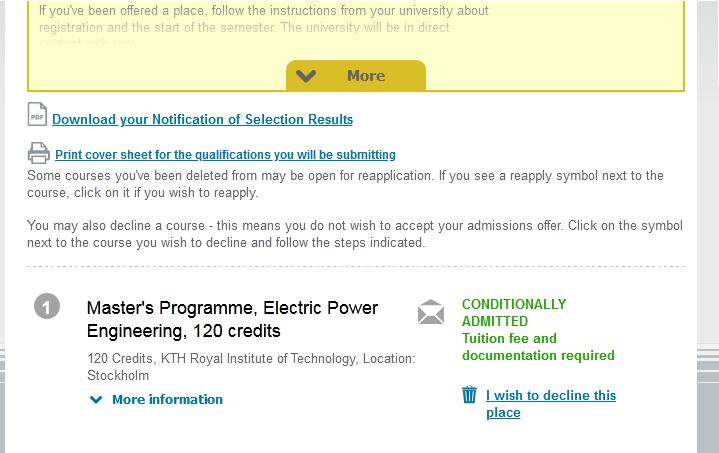This screenshot has width=719, height=453.
Task: Click the envelope message icon
Action: click(431, 312)
